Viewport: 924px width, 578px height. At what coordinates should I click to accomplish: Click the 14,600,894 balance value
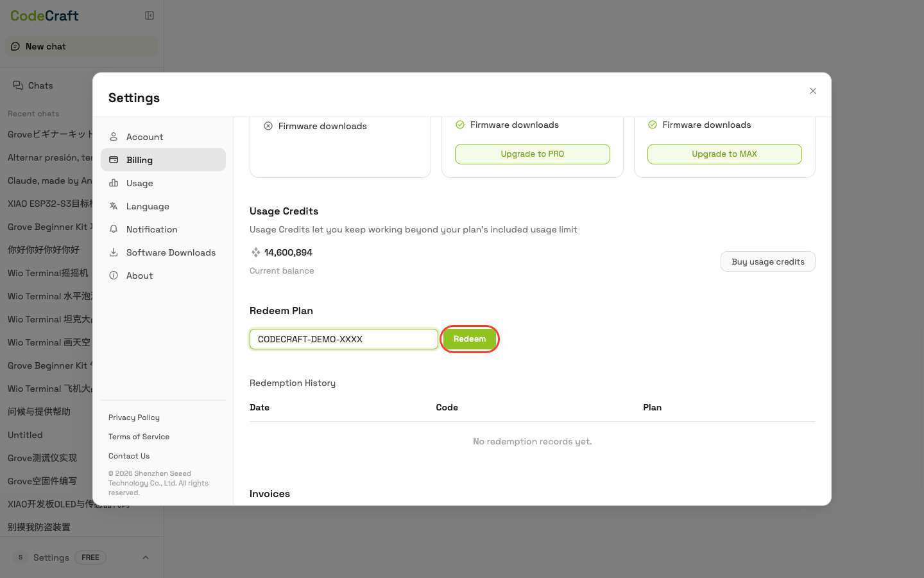[x=288, y=252]
